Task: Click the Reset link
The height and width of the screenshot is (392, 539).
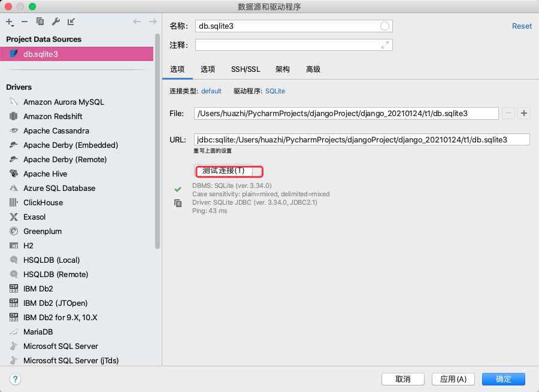Action: click(522, 26)
